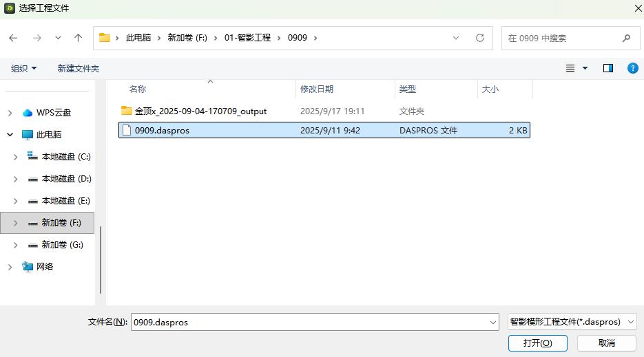Click the 0909.daspros file icon
The image size is (644, 357).
(x=127, y=130)
